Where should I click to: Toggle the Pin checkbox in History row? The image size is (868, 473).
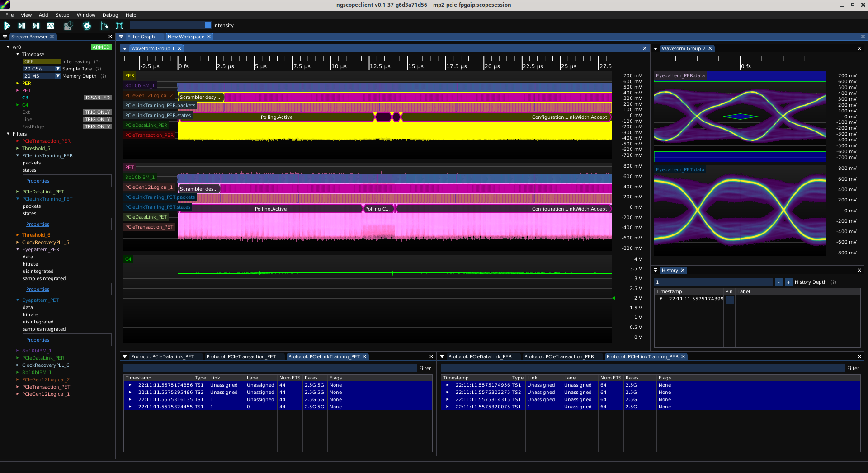pos(729,300)
